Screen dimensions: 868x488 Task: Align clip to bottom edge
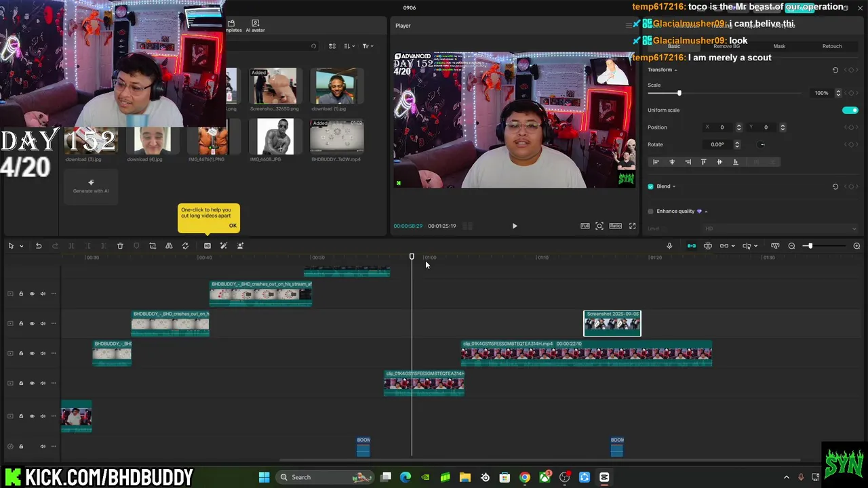[x=735, y=162]
